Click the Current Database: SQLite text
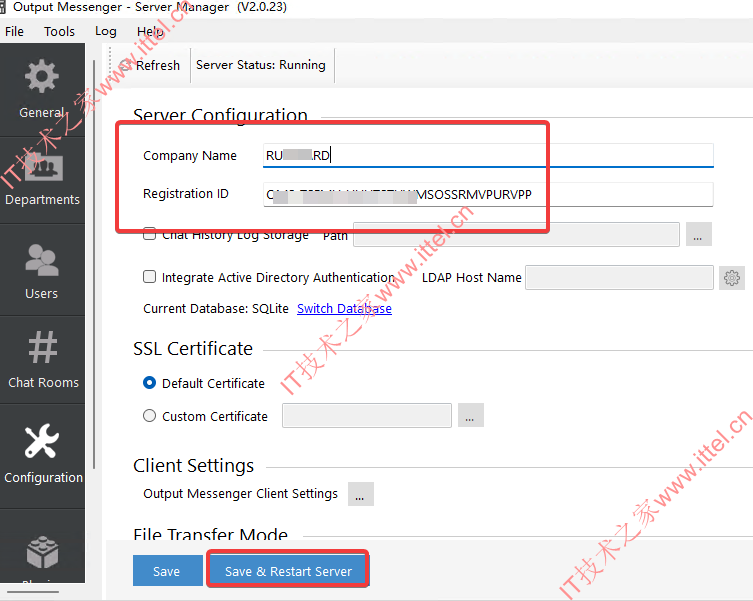Image resolution: width=753 pixels, height=601 pixels. 216,308
